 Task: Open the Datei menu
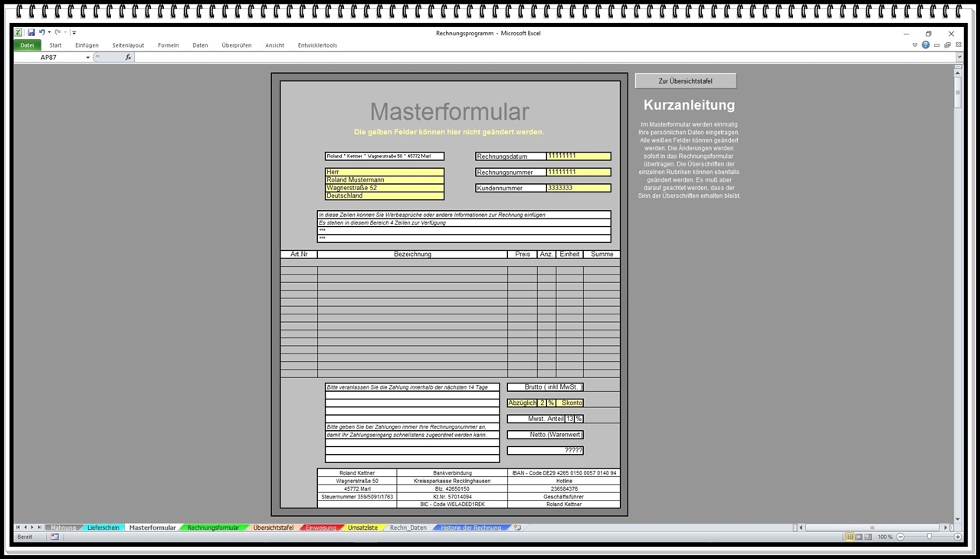click(27, 45)
